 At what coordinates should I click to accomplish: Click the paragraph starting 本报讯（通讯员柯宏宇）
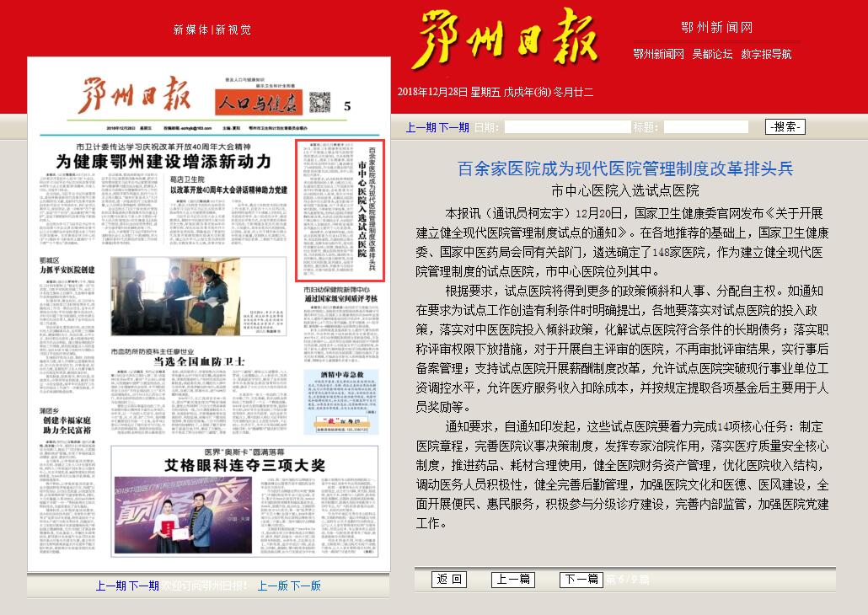click(x=622, y=243)
